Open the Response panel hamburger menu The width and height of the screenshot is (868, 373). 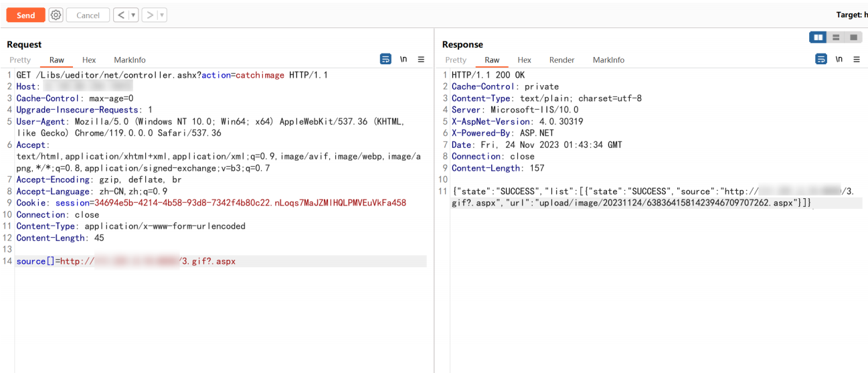click(x=857, y=60)
